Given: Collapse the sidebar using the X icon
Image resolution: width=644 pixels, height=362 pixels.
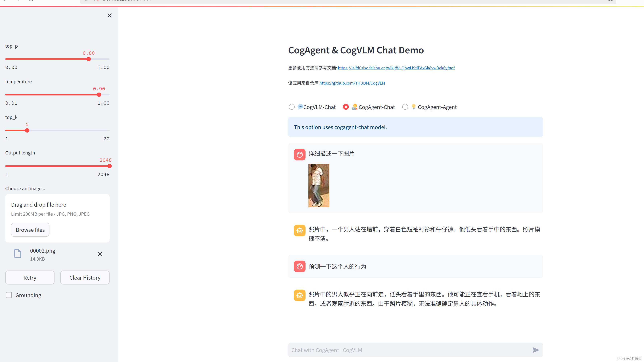Looking at the screenshot, I should [x=109, y=15].
